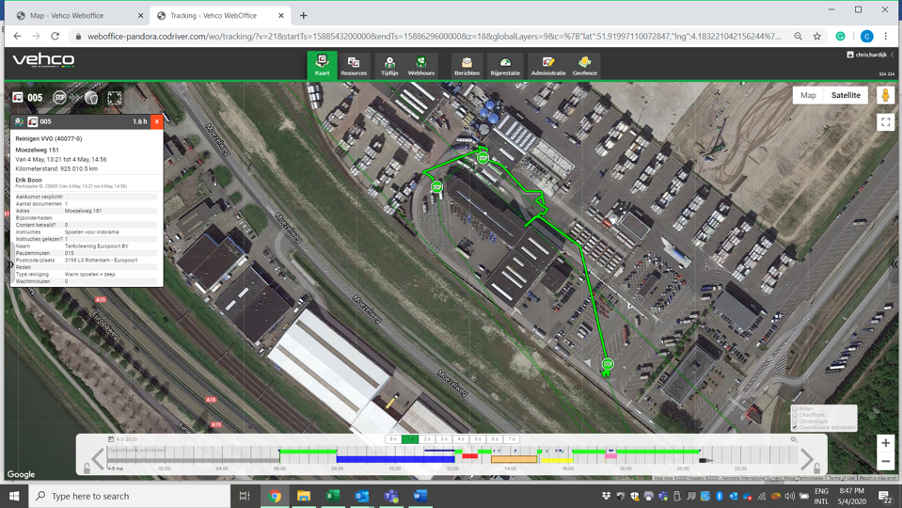Viewport: 902px width, 508px height.
Task: Click Report a map error link
Action: [877, 478]
